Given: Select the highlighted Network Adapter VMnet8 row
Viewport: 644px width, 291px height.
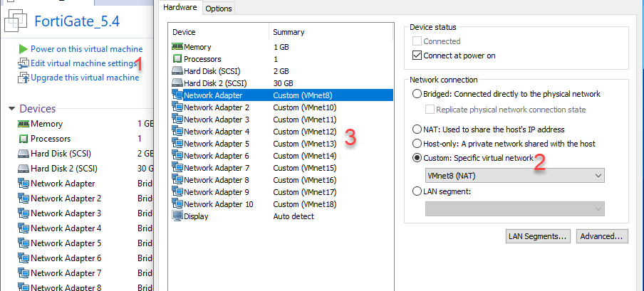Looking at the screenshot, I should [282, 95].
